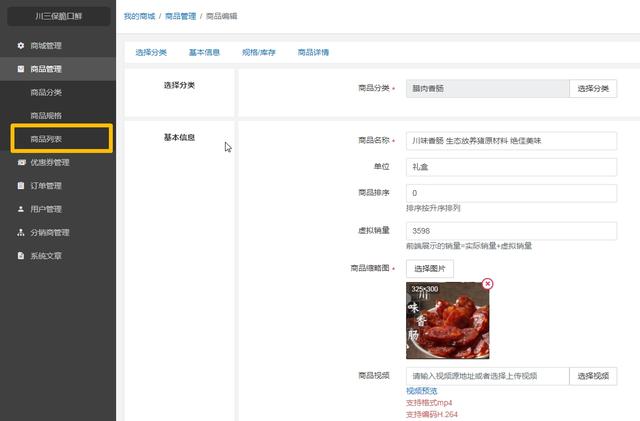
Task: Switch to the 商品详情 tab
Action: (x=313, y=52)
